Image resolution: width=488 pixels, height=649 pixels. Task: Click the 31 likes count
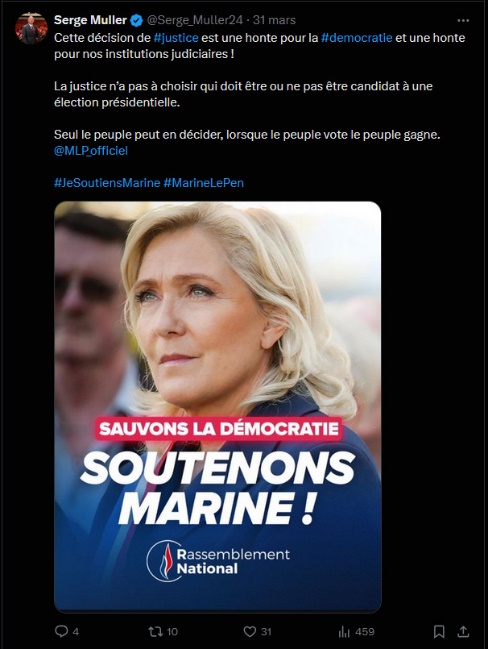point(266,632)
